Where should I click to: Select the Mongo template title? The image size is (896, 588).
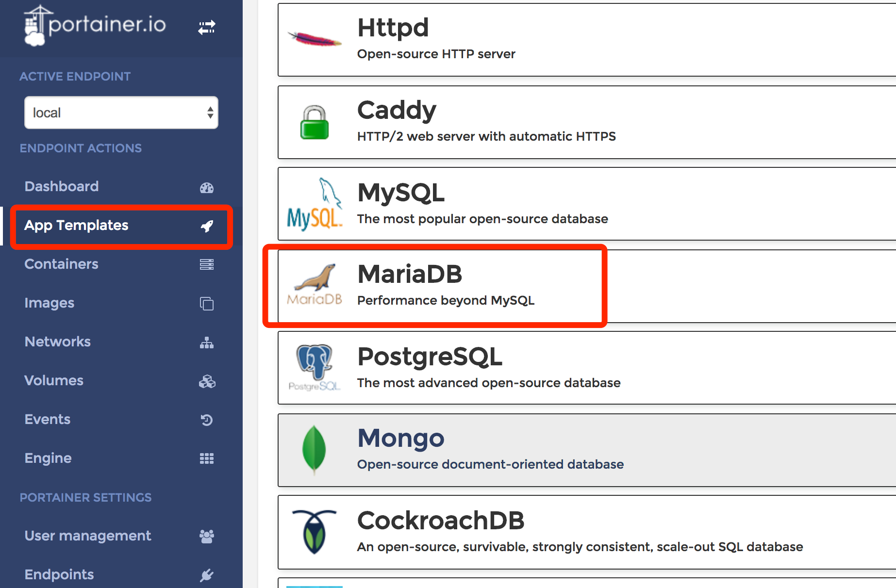pyautogui.click(x=401, y=439)
